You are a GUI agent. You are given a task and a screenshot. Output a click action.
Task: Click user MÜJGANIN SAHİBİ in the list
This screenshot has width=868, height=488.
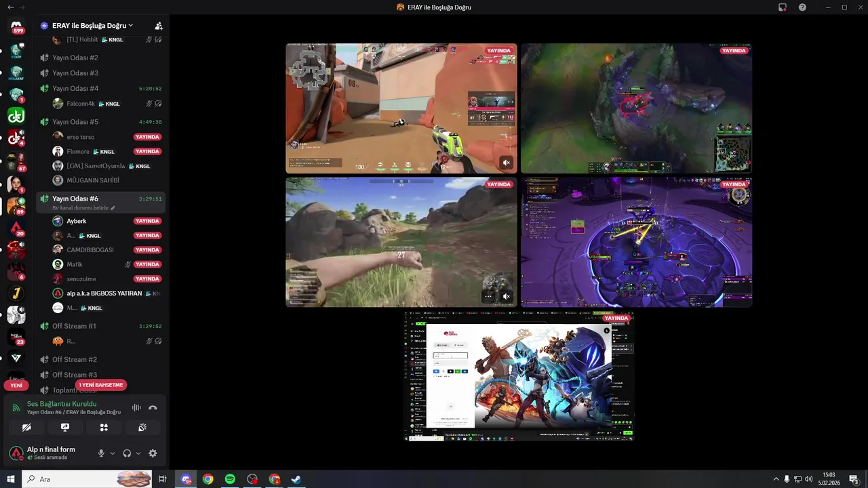(x=106, y=180)
